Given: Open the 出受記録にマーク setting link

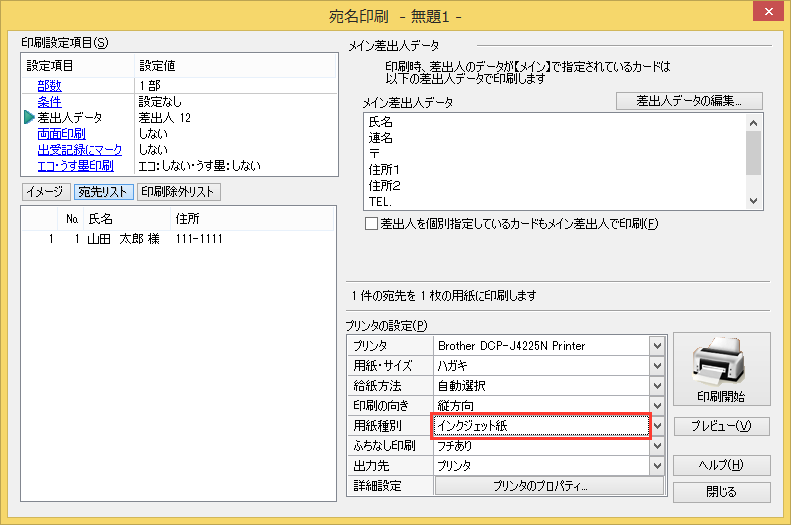Looking at the screenshot, I should (x=80, y=150).
